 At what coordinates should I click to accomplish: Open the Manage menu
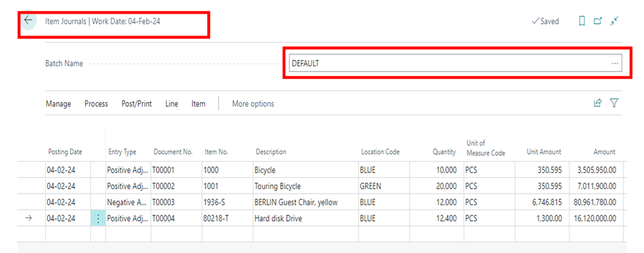click(58, 104)
